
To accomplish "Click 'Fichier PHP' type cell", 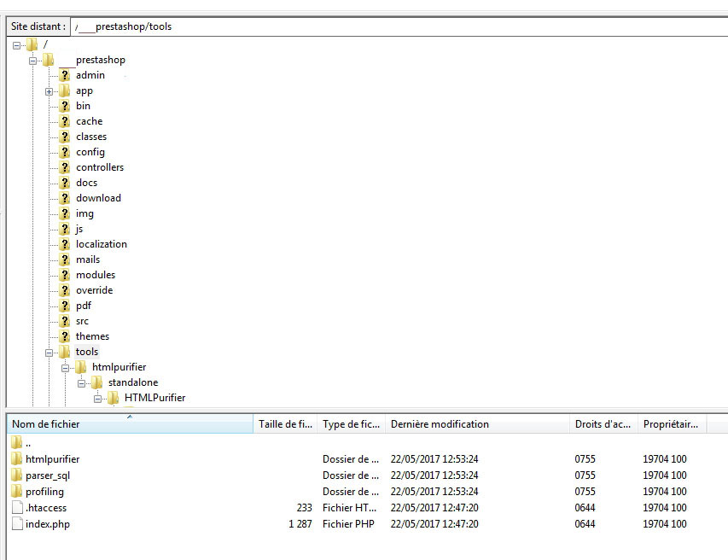I will click(348, 524).
